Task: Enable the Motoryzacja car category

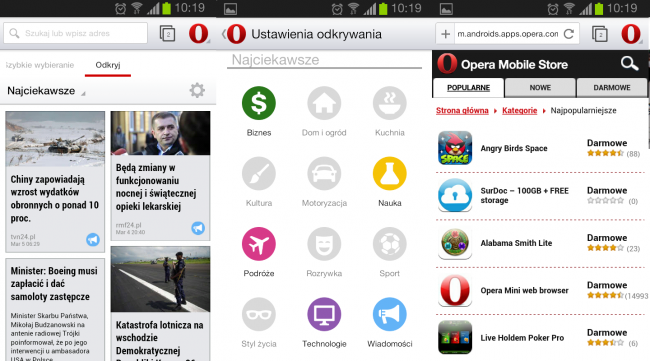Action: click(324, 174)
